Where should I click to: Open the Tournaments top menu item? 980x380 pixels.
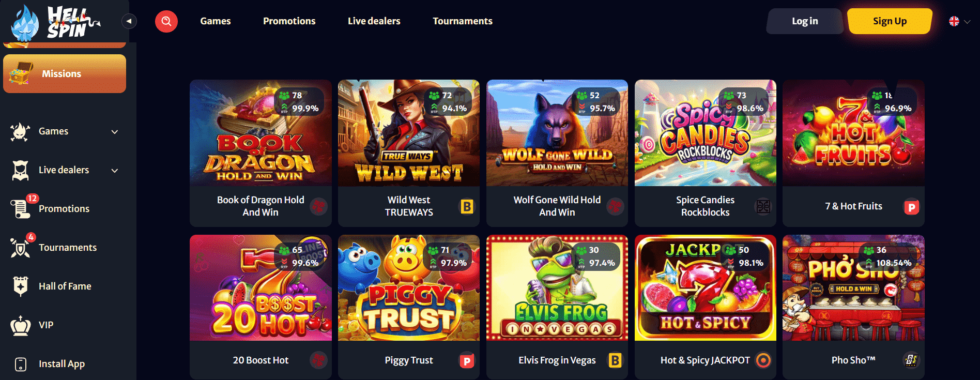[x=463, y=21]
